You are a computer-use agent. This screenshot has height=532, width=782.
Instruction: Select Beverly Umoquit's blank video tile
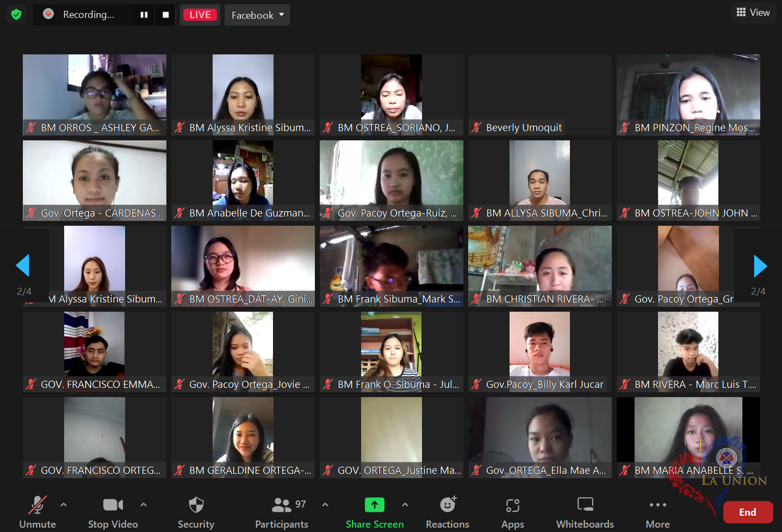pyautogui.click(x=540, y=95)
